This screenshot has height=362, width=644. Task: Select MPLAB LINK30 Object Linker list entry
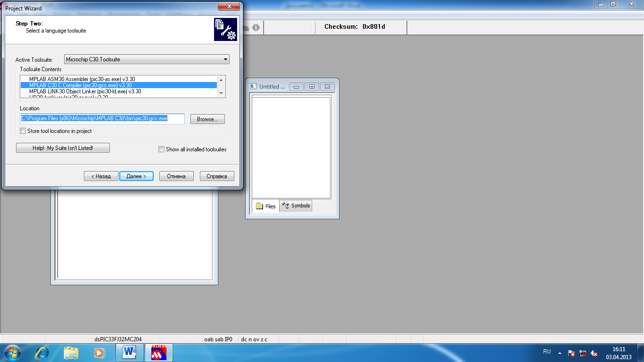[118, 91]
